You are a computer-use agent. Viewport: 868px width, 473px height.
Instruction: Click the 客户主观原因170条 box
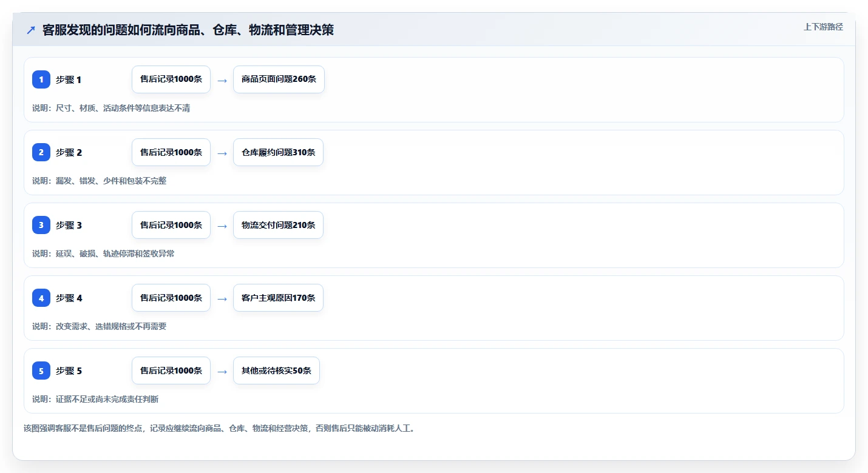[x=278, y=298]
